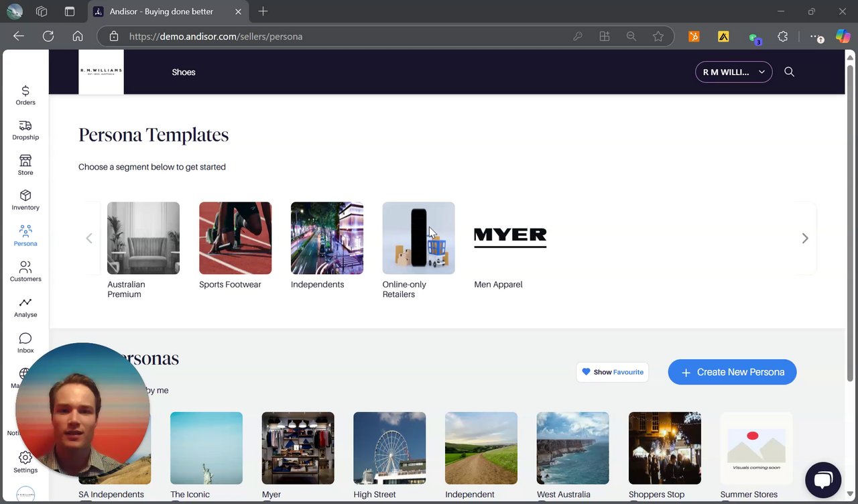The height and width of the screenshot is (504, 858).
Task: Toggle the Show Favourite filter
Action: coord(613,372)
